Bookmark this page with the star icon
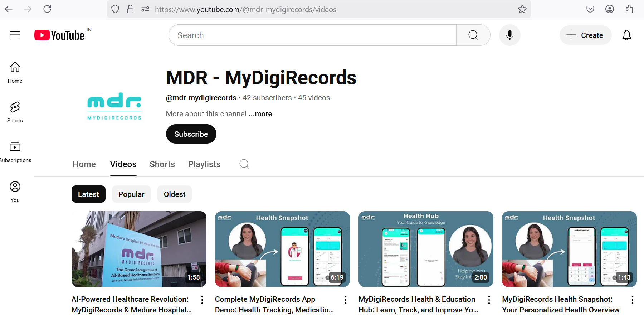The width and height of the screenshot is (644, 315). [x=522, y=9]
